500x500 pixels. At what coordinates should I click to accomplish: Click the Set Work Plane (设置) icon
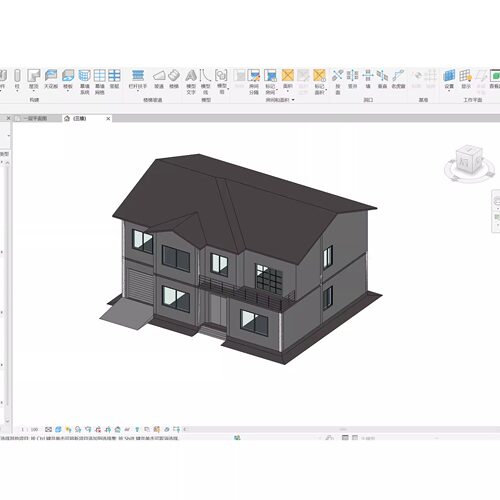[449, 76]
